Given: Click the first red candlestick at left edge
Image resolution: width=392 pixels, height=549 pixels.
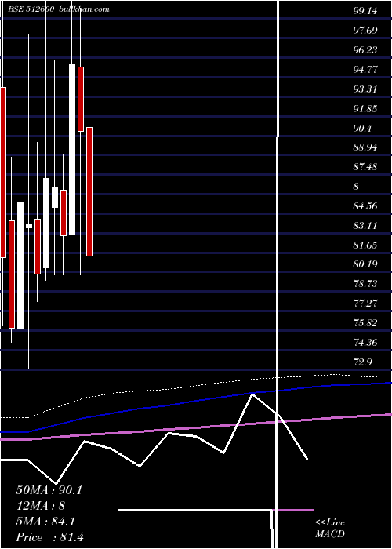Looking at the screenshot, I should tap(3, 173).
